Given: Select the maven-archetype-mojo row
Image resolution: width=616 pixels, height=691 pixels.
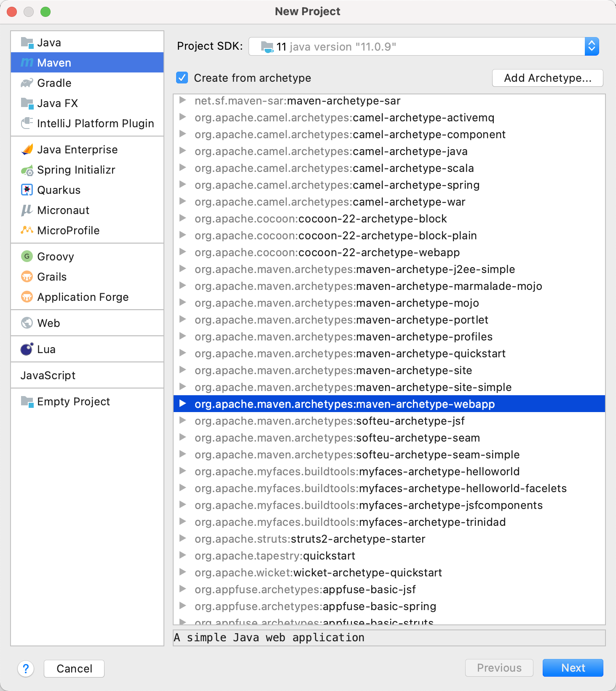Looking at the screenshot, I should point(389,303).
